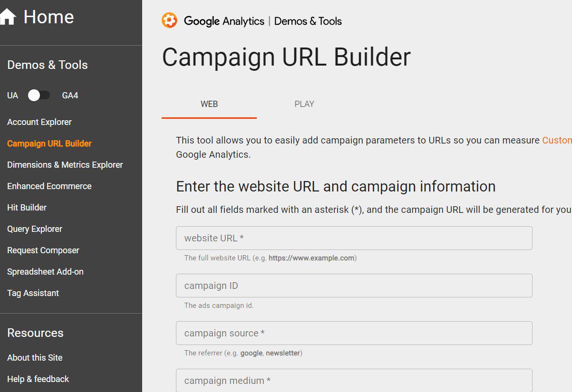The width and height of the screenshot is (572, 392).
Task: Open Help & feedback link
Action: (38, 379)
